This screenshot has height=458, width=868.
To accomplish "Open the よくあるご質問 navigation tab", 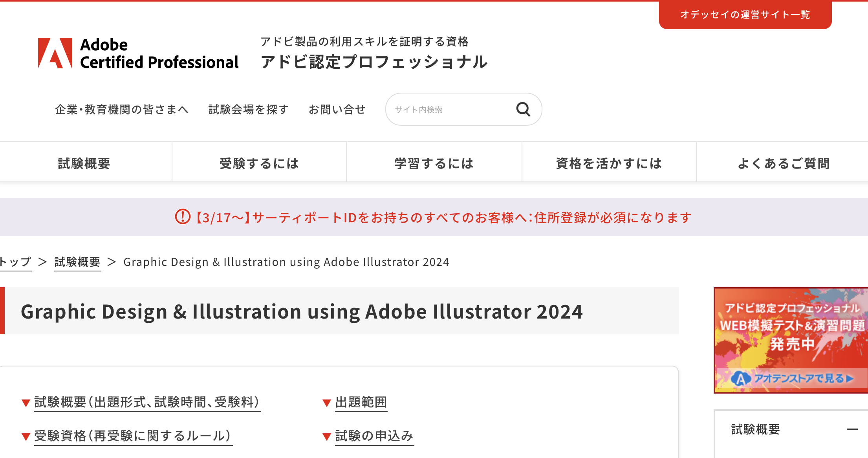I will point(784,163).
